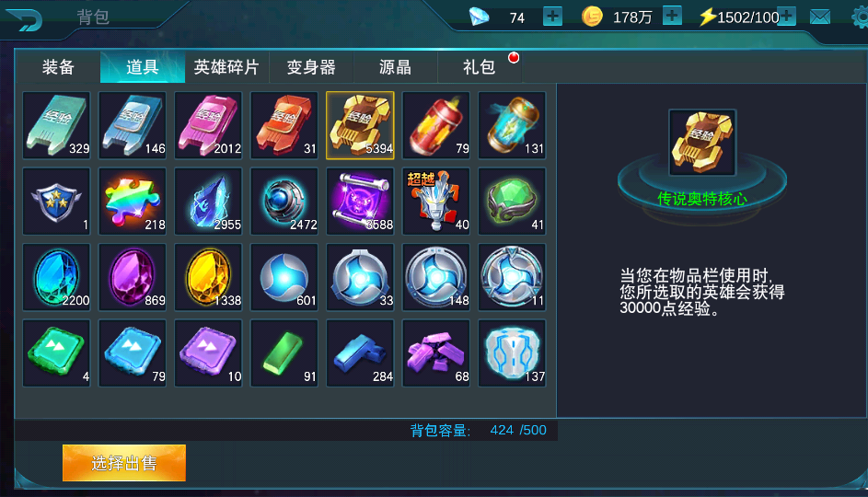The image size is (868, 497).
Task: Switch to the 装备 tab
Action: click(58, 67)
